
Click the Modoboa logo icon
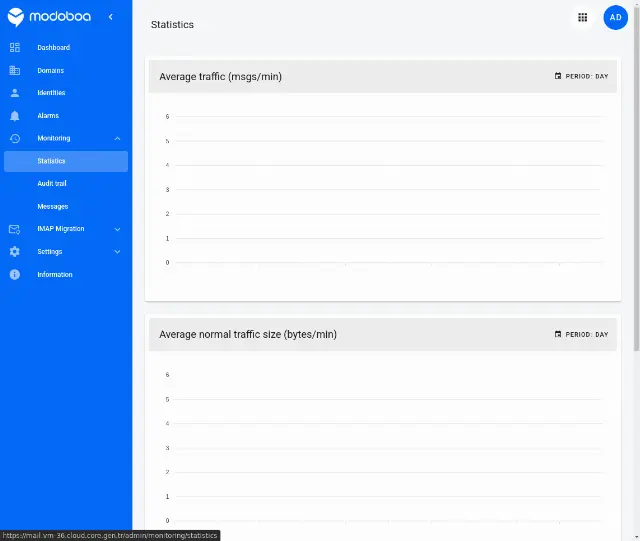16,17
